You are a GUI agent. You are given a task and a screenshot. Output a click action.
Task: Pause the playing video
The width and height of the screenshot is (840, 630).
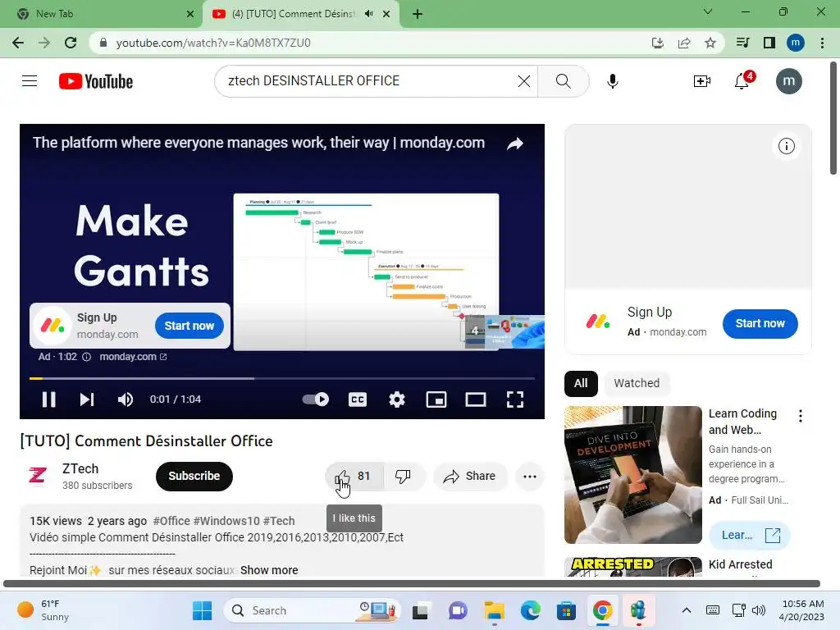click(x=48, y=399)
